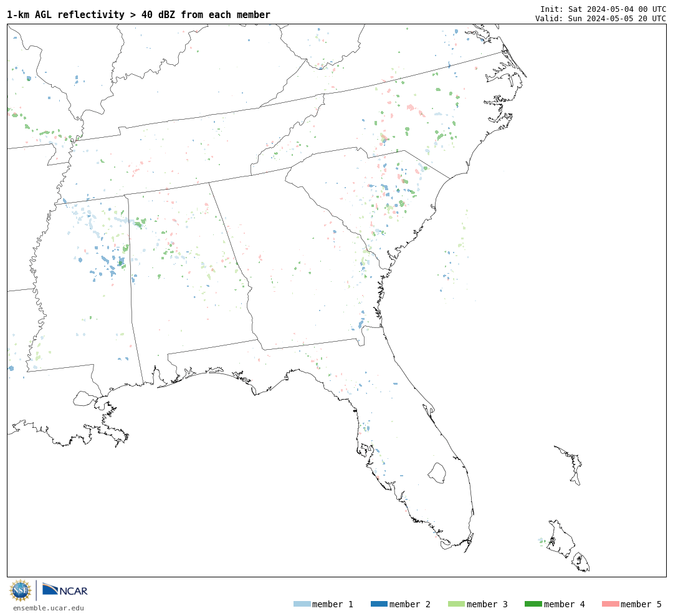Screen dimensions: 673x616
Task: Click the NCAR logo
Action: (65, 590)
